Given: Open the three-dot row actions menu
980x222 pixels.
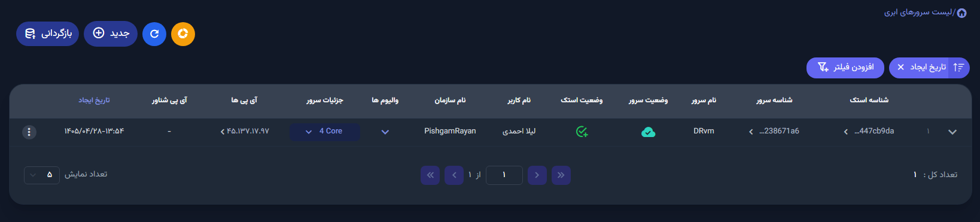Looking at the screenshot, I should coord(29,132).
